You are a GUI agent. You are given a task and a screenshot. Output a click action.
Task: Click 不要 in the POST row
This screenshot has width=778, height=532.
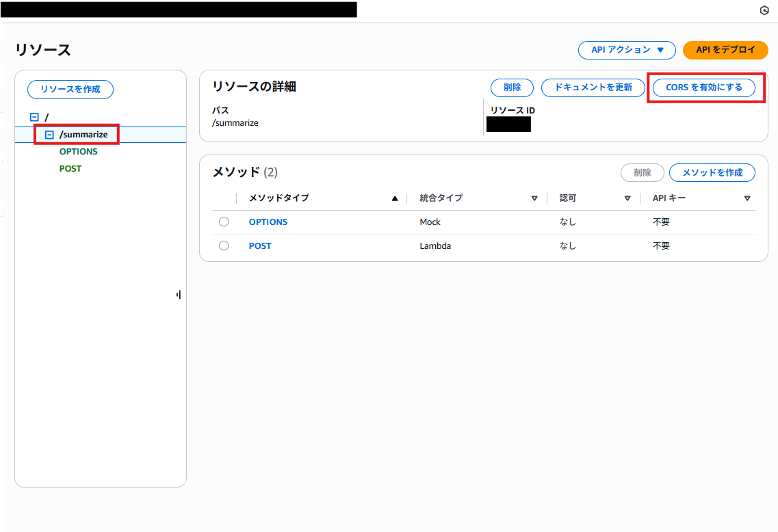click(661, 246)
